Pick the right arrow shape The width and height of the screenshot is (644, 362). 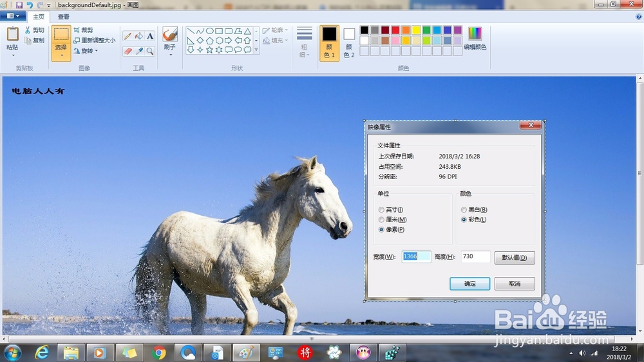(229, 41)
